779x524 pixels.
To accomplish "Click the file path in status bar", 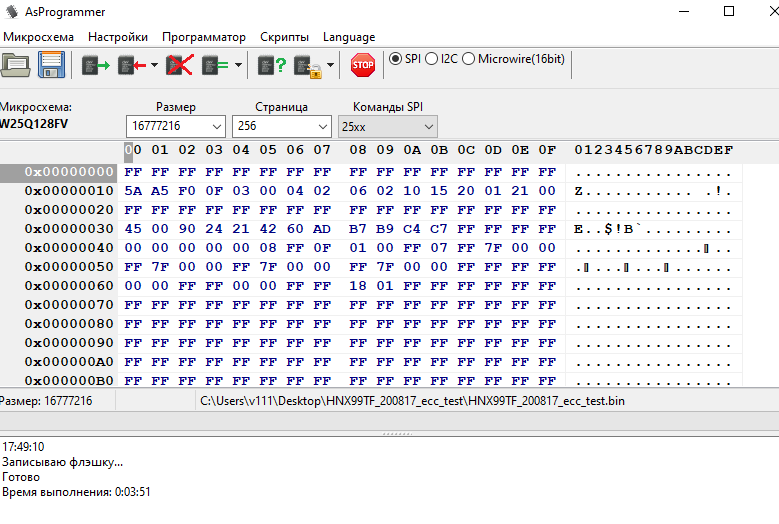I will coord(412,401).
